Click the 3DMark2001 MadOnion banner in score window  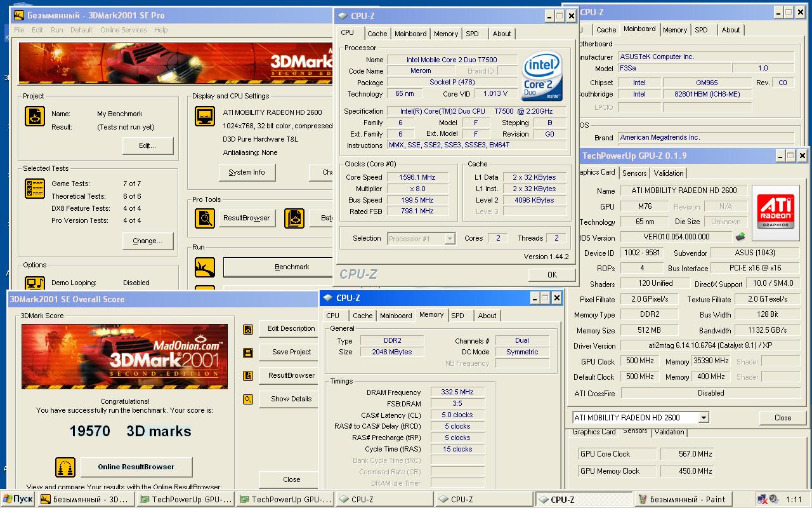(124, 357)
